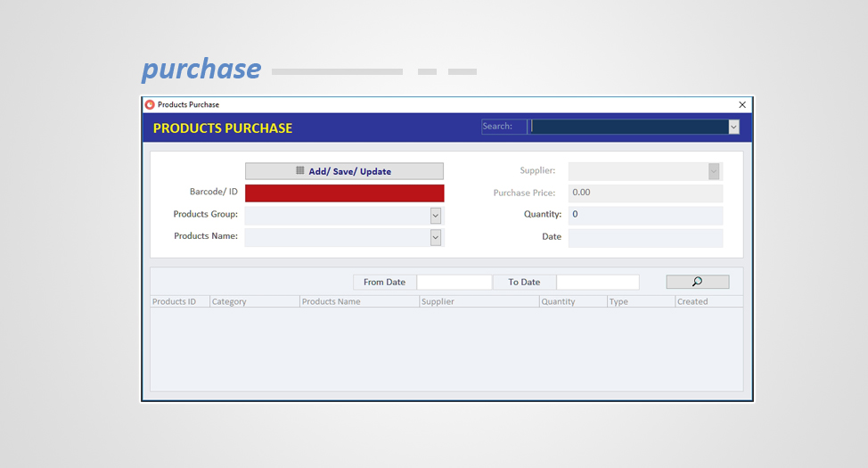Click the Products Group combo box
The width and height of the screenshot is (868, 468).
tap(343, 216)
